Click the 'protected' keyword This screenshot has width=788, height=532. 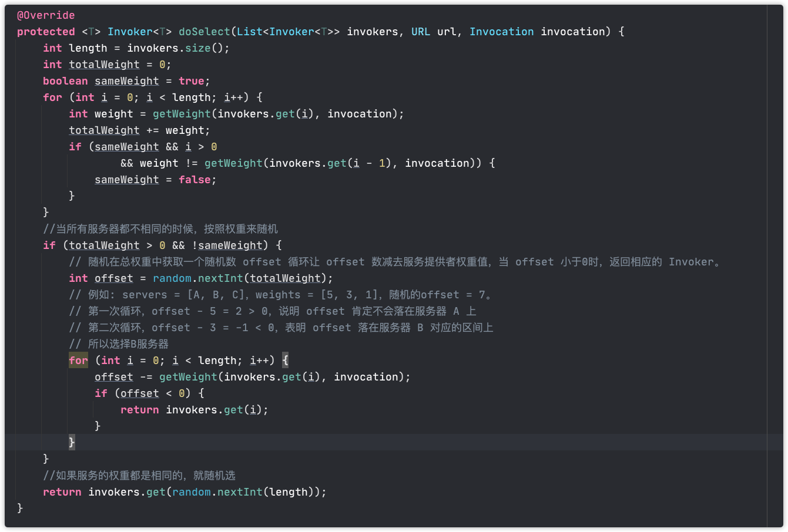point(46,32)
